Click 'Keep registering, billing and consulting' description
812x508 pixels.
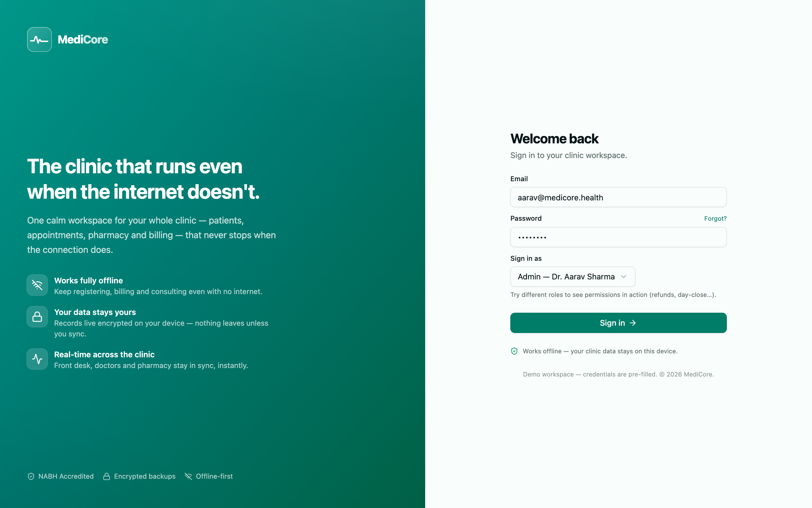pyautogui.click(x=158, y=292)
